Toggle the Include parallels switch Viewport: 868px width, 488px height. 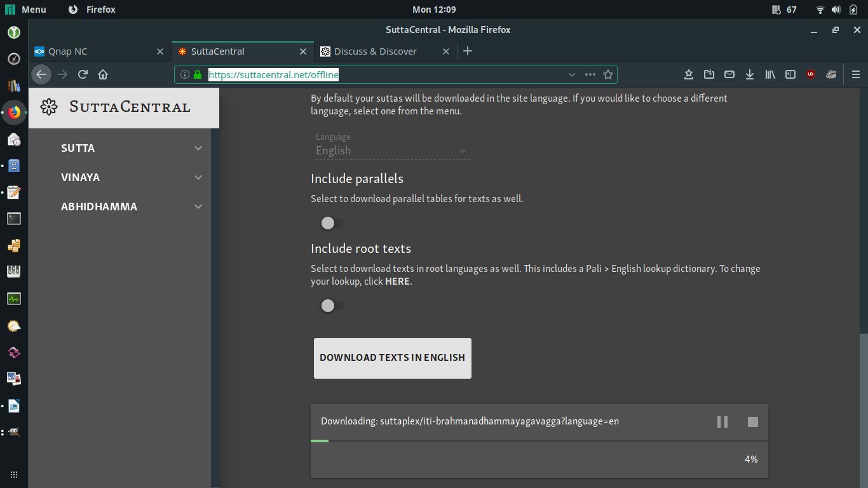click(332, 223)
